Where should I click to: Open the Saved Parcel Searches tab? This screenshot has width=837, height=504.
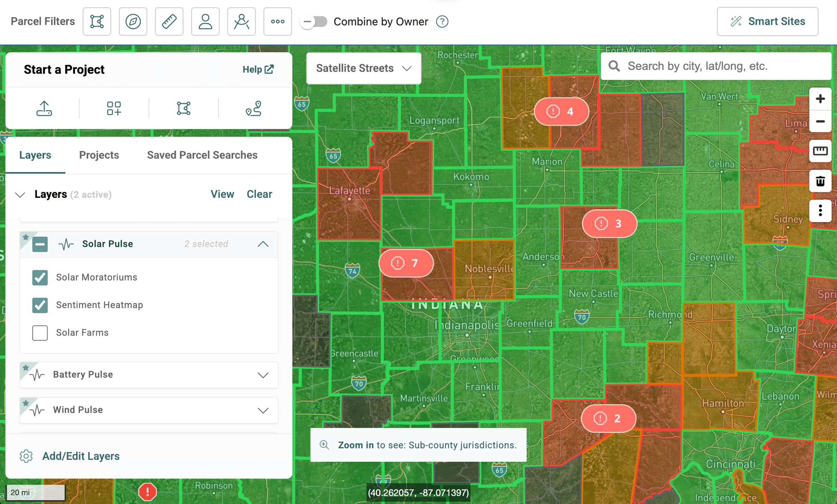[x=202, y=155]
